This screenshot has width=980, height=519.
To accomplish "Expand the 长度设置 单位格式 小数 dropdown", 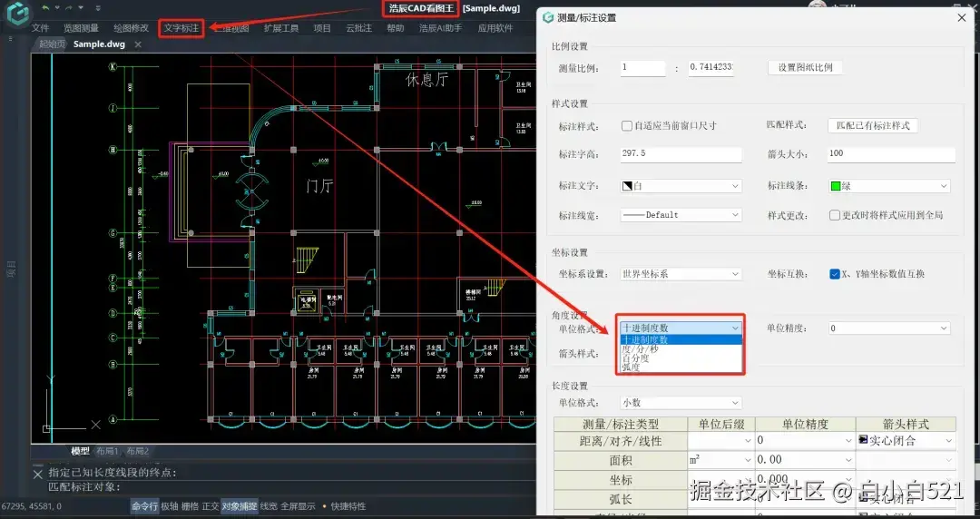I will click(681, 403).
